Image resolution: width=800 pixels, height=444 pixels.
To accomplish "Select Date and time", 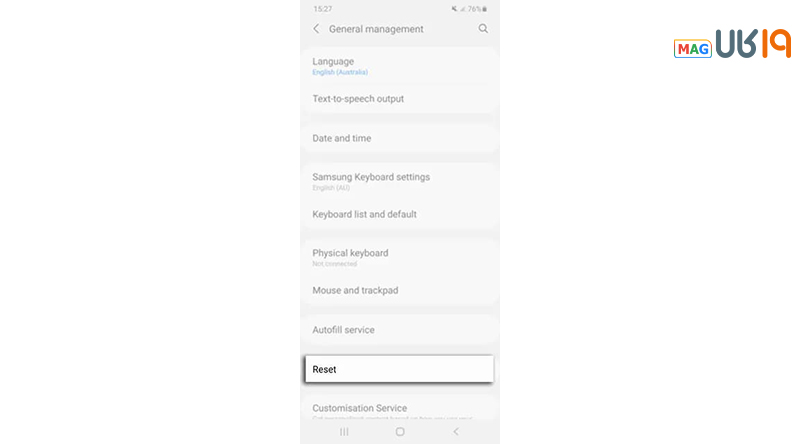I will pyautogui.click(x=341, y=138).
